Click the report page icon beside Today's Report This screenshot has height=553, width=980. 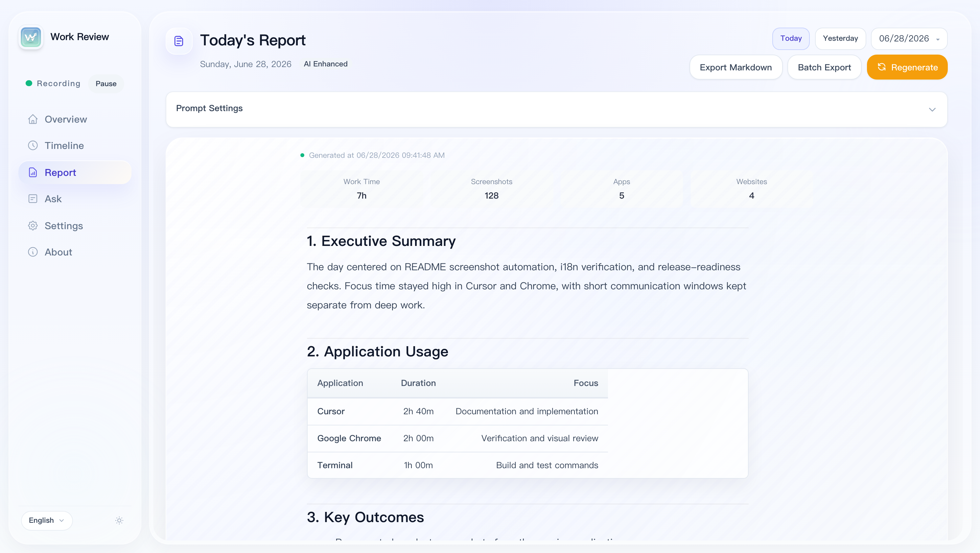pyautogui.click(x=179, y=41)
